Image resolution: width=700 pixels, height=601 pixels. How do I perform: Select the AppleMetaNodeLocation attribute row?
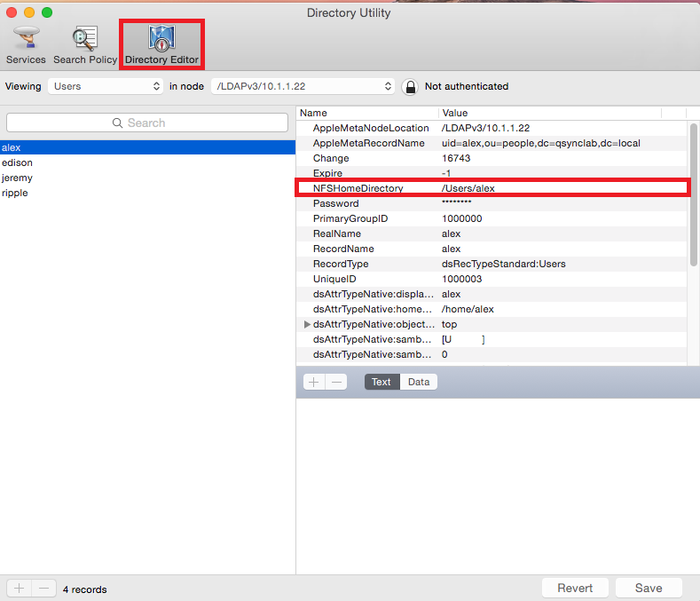(x=492, y=128)
